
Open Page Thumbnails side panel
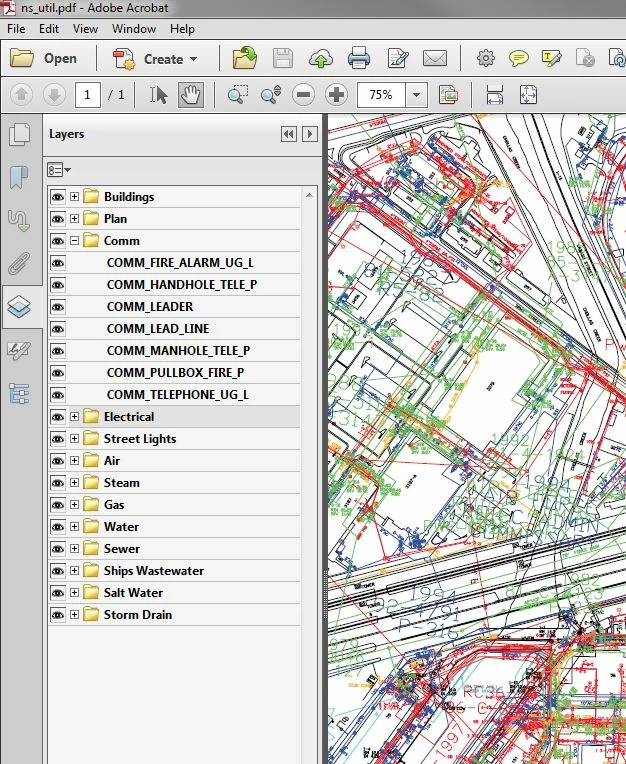[x=19, y=135]
